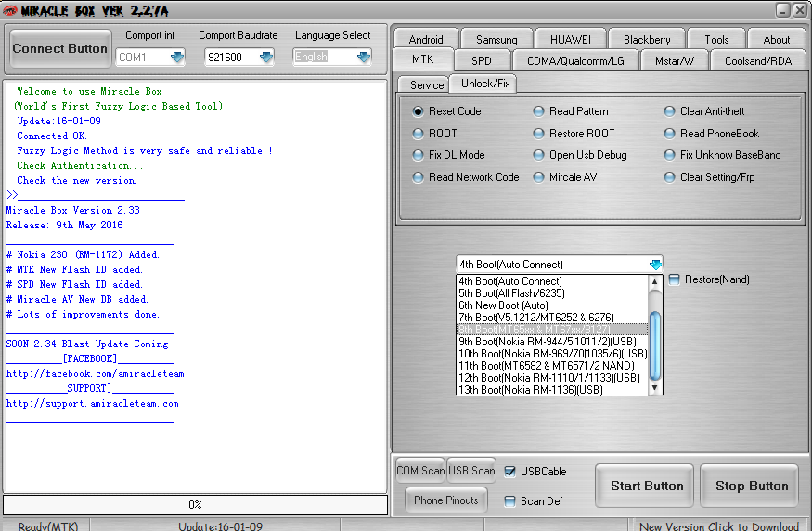This screenshot has width=812, height=532.
Task: Choose the Read Pattern radio button
Action: [x=538, y=111]
